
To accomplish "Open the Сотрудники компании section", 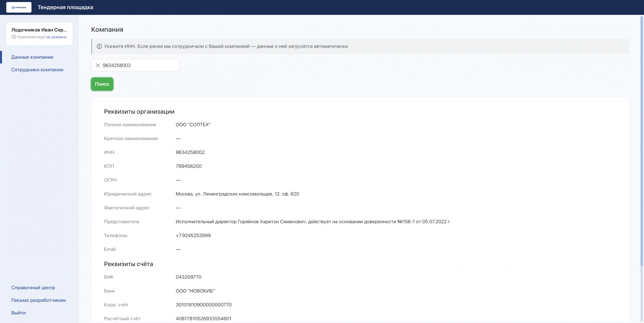I will pyautogui.click(x=37, y=70).
